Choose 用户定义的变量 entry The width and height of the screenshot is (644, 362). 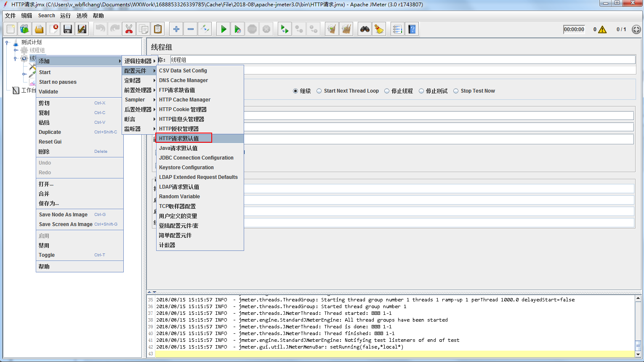(x=200, y=216)
